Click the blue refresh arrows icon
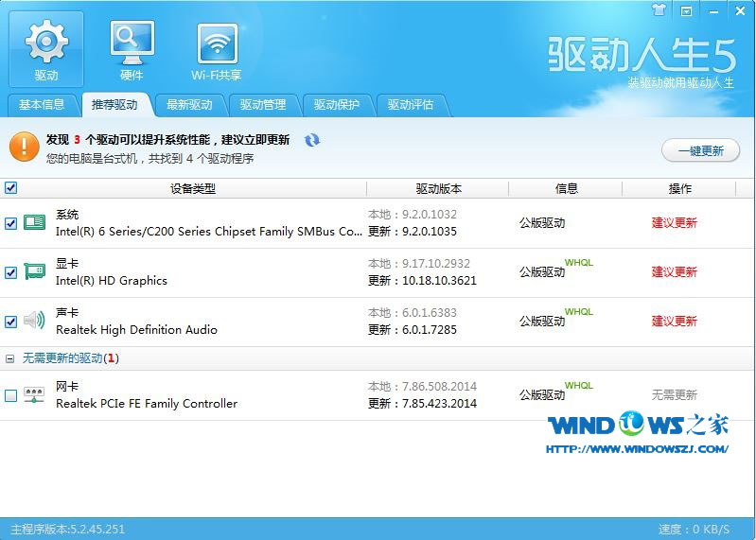The height and width of the screenshot is (540, 756). click(312, 140)
